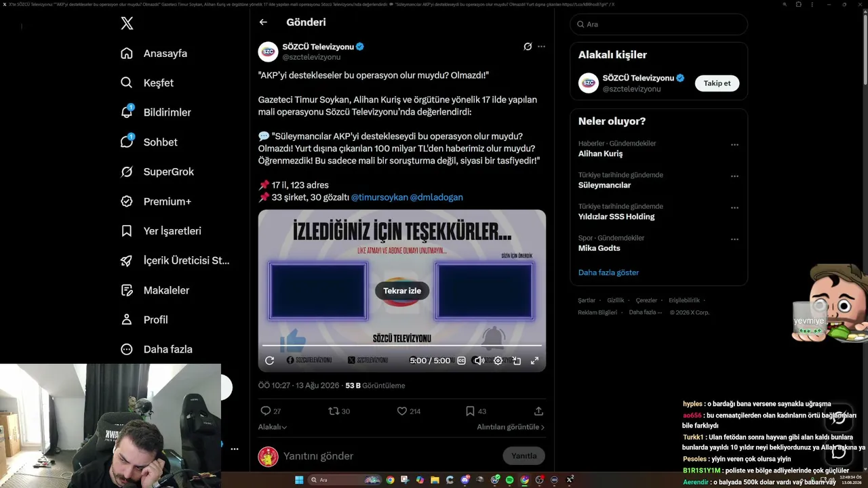Open Makaleler articles page
Screen dimensions: 868x488
155,290
